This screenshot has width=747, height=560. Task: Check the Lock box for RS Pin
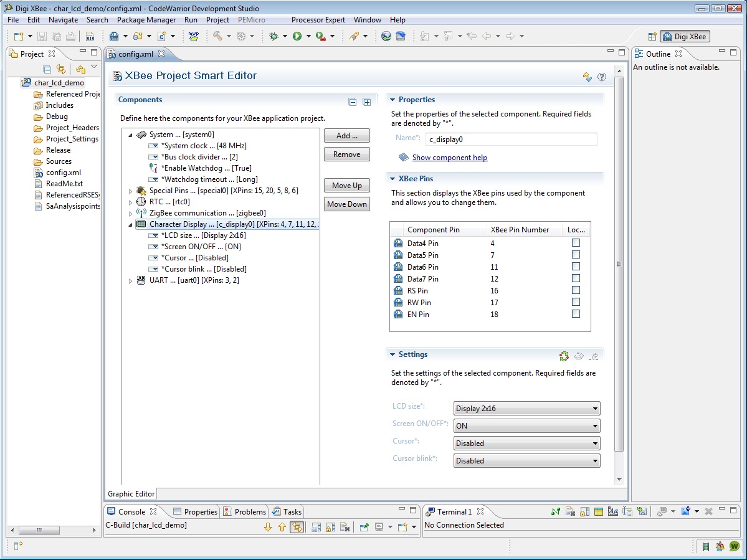point(576,290)
